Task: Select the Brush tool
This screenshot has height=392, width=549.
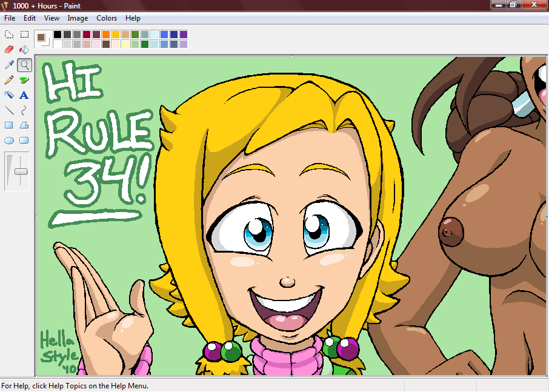Action: pos(24,80)
